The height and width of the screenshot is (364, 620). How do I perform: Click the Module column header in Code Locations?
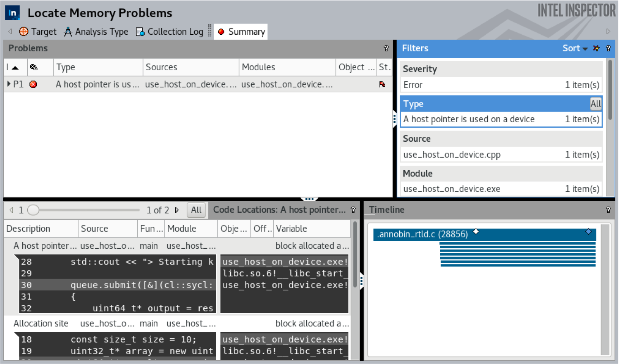pyautogui.click(x=191, y=228)
